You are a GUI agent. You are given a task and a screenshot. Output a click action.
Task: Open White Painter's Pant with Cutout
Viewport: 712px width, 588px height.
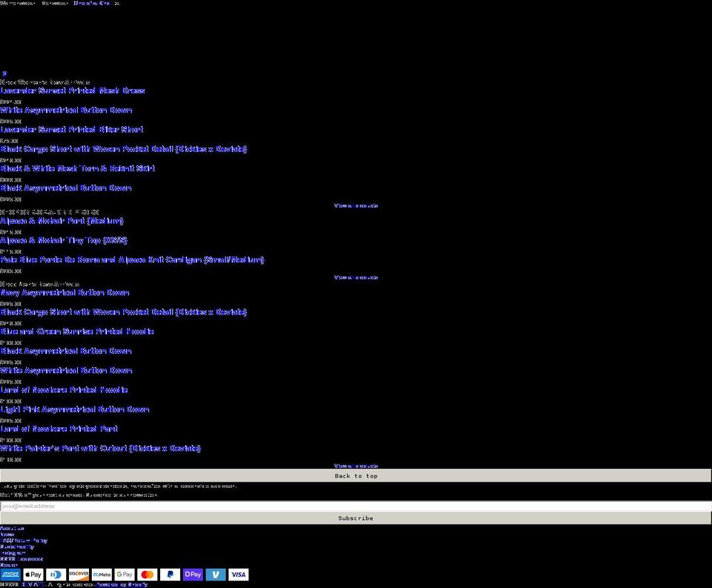[100, 448]
